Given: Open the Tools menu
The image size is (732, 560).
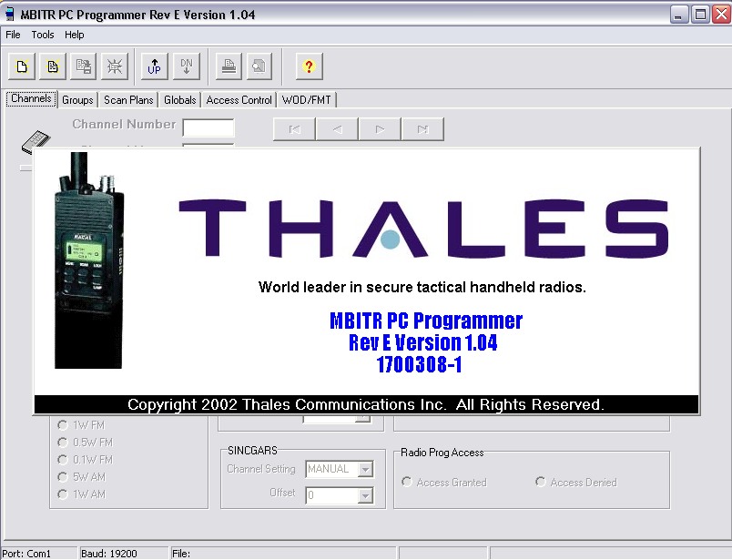Looking at the screenshot, I should (x=43, y=35).
